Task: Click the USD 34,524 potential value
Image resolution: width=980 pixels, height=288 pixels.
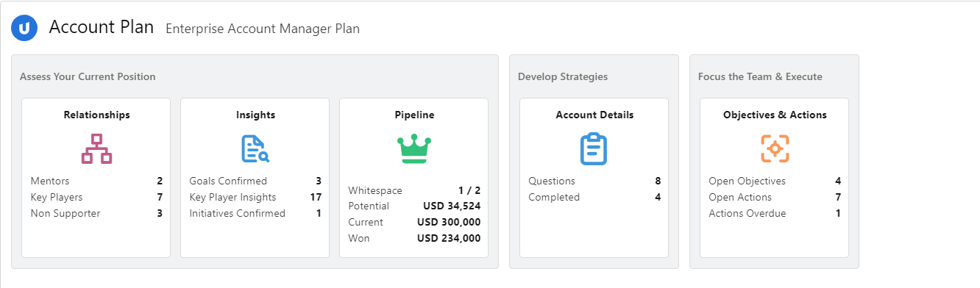Action: (452, 206)
